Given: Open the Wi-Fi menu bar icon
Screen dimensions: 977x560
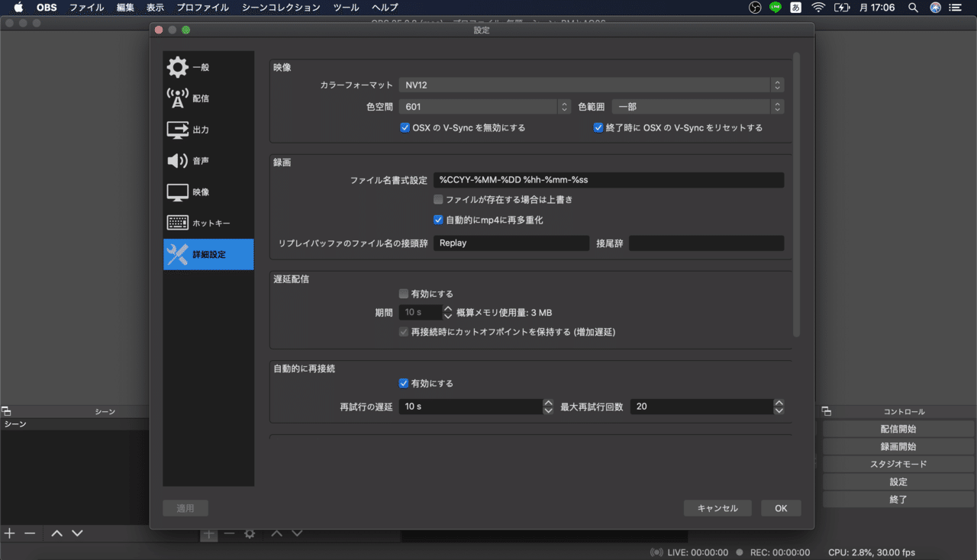Looking at the screenshot, I should pyautogui.click(x=818, y=8).
